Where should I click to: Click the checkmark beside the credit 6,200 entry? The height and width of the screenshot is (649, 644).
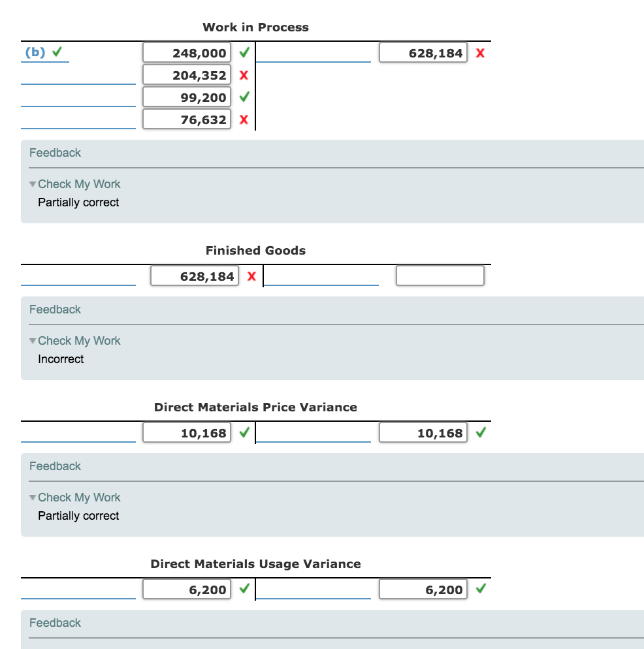click(481, 589)
